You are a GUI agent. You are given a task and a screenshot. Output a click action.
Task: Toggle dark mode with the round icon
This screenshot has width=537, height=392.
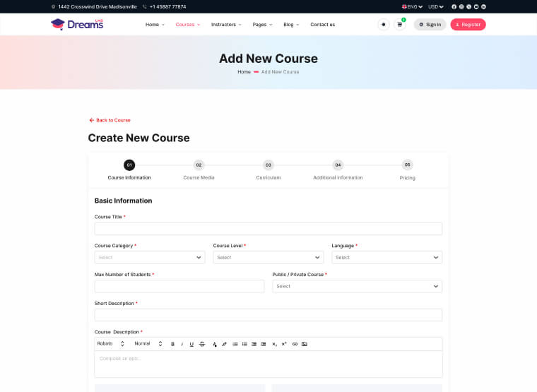[x=384, y=25]
